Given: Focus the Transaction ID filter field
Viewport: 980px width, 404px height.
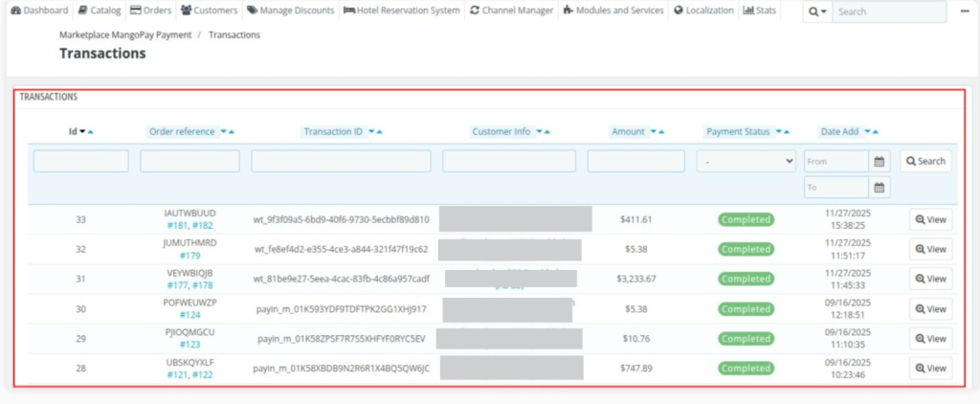Looking at the screenshot, I should (x=342, y=162).
